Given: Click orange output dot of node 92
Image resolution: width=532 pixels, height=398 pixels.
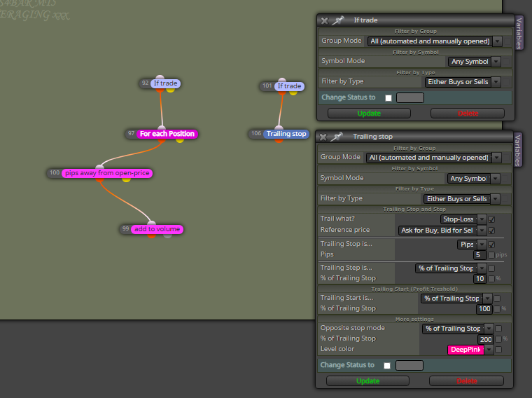Looking at the screenshot, I should pyautogui.click(x=160, y=90).
